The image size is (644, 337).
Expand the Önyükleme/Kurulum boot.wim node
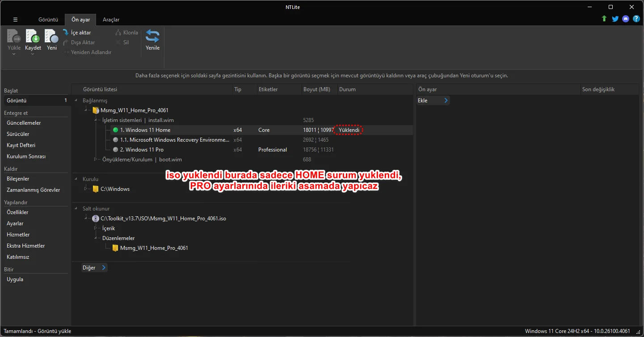click(96, 160)
